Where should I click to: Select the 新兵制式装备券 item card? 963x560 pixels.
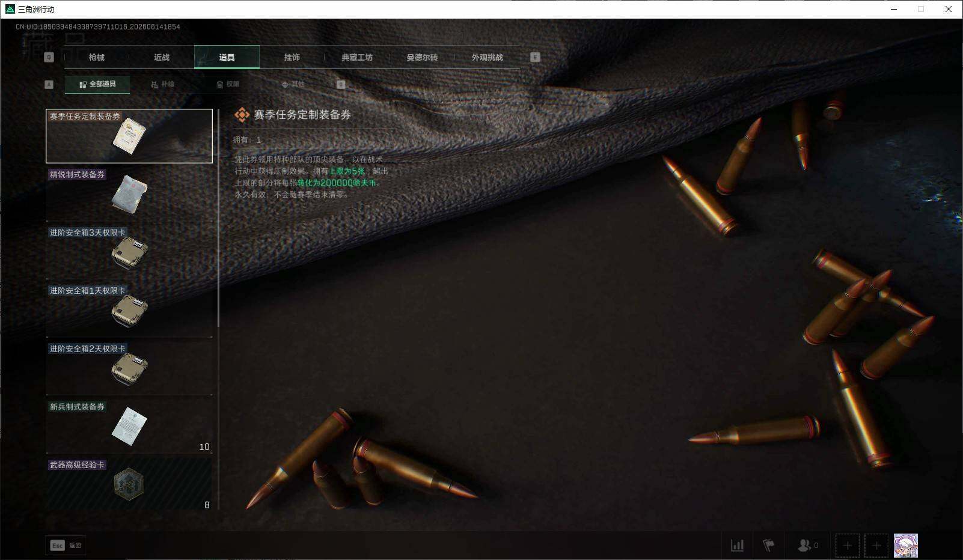click(129, 427)
